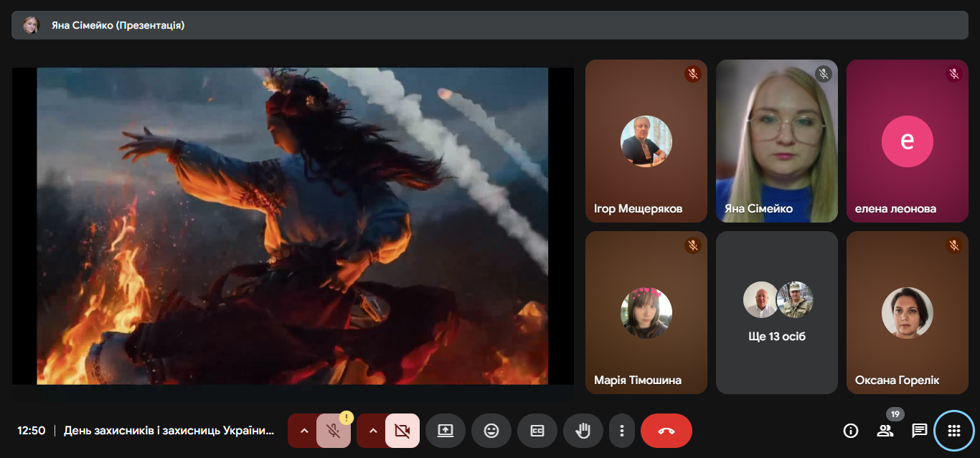Unmute the microphone
This screenshot has height=458, width=980.
(333, 431)
